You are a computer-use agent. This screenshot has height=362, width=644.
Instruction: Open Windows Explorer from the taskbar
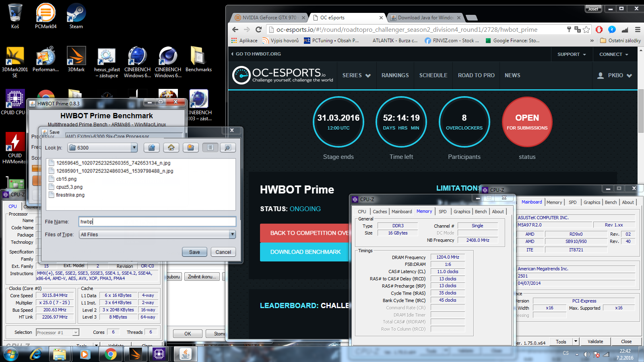point(60,354)
